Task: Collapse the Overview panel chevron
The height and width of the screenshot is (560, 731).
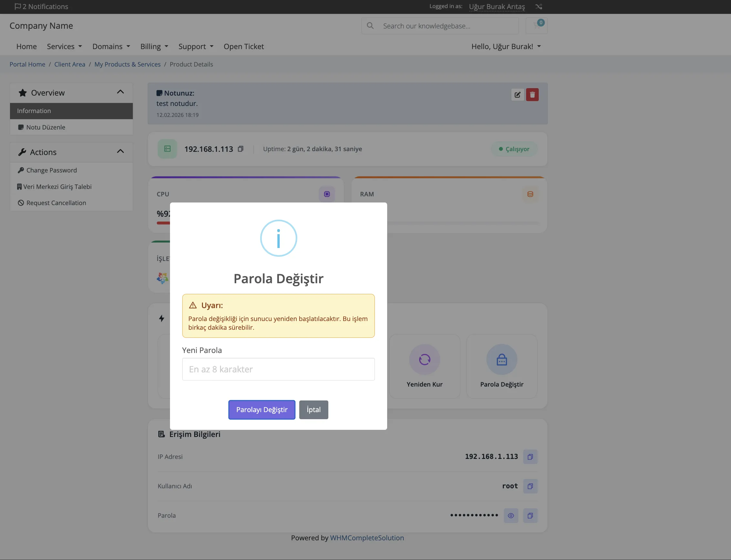Action: 121,92
